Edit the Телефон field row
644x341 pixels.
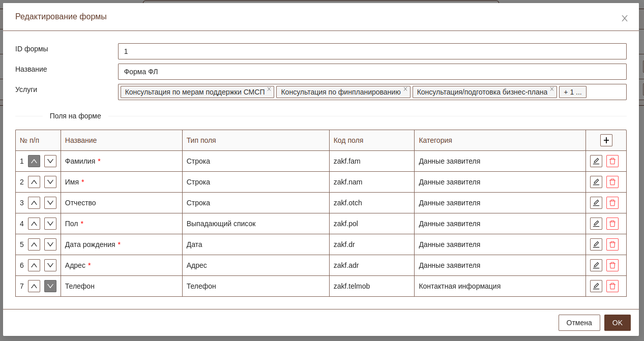pyautogui.click(x=596, y=286)
